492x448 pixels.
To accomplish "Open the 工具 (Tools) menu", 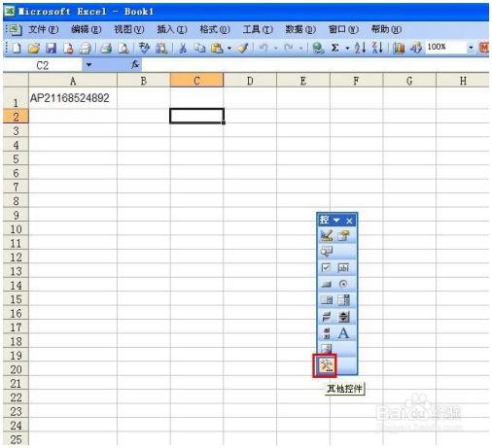I will click(258, 30).
